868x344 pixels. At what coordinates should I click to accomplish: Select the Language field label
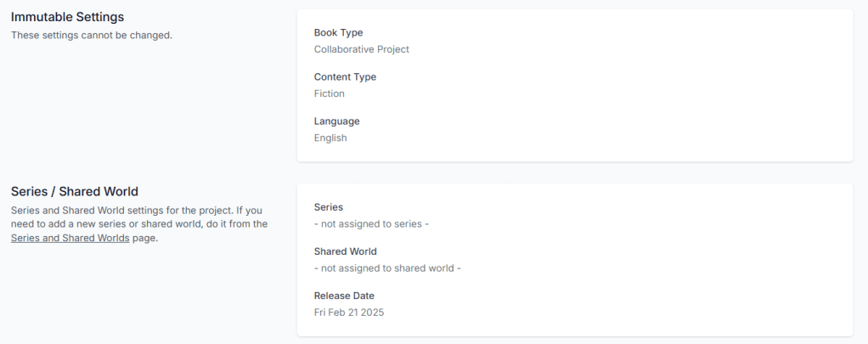tap(336, 121)
